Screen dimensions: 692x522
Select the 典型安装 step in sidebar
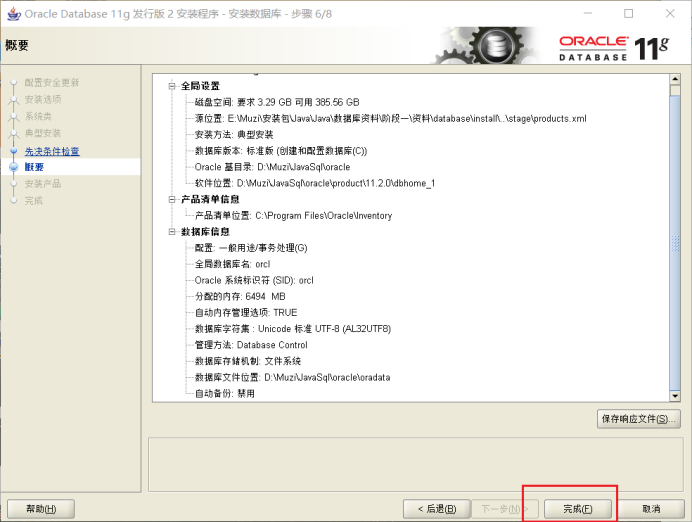pos(43,133)
